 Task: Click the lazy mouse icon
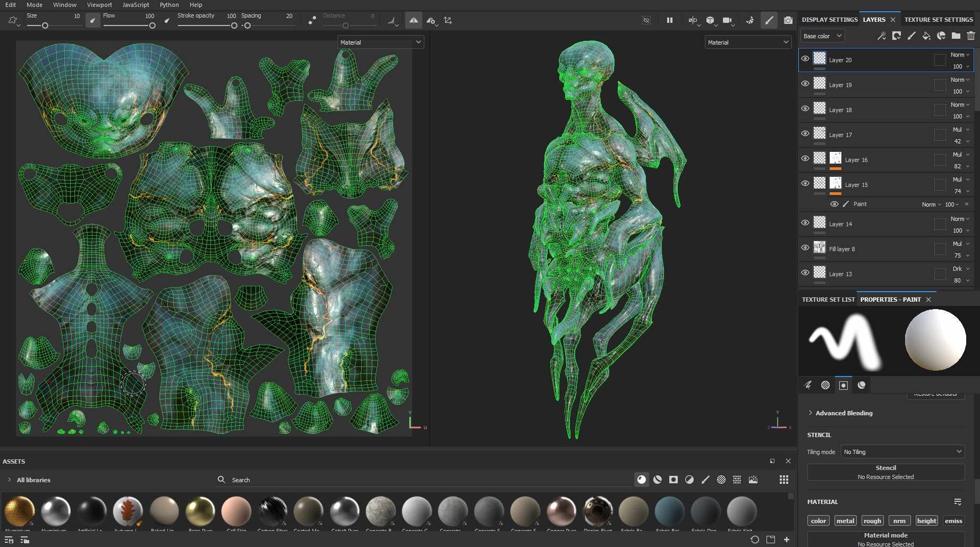[312, 20]
